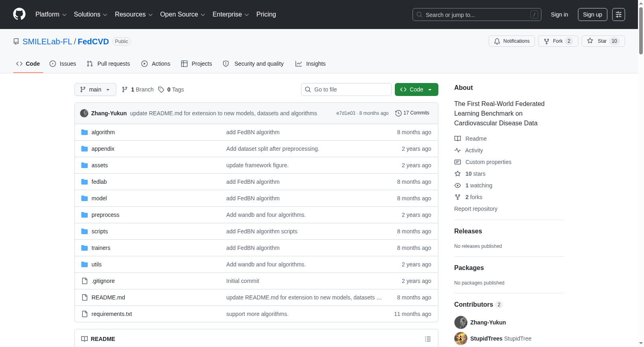The width and height of the screenshot is (644, 347).
Task: Select the Code tab
Action: click(x=28, y=64)
